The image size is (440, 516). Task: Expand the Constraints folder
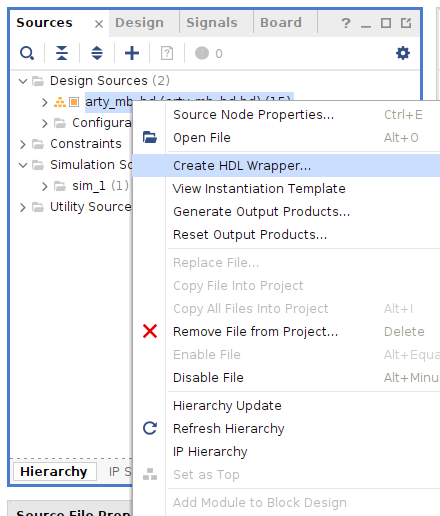coord(23,144)
